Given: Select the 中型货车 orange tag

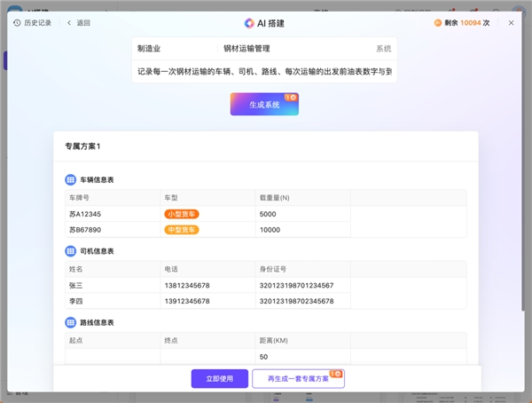Looking at the screenshot, I should click(x=182, y=230).
